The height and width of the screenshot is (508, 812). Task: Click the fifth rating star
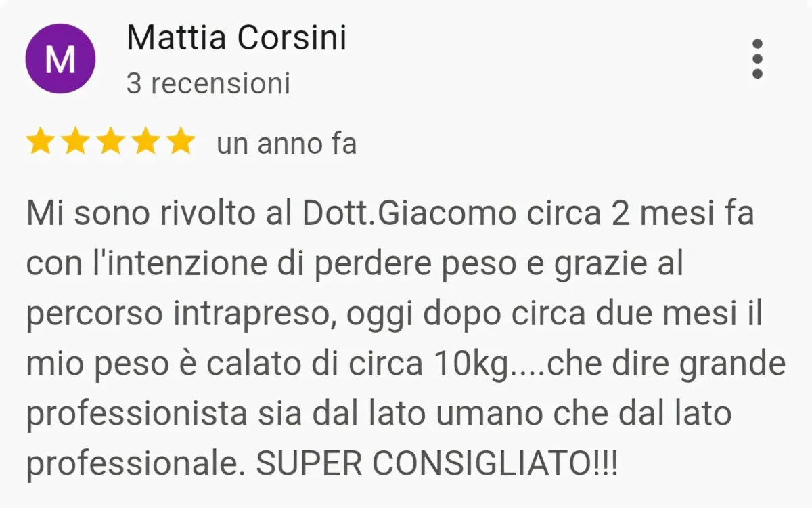(x=181, y=144)
